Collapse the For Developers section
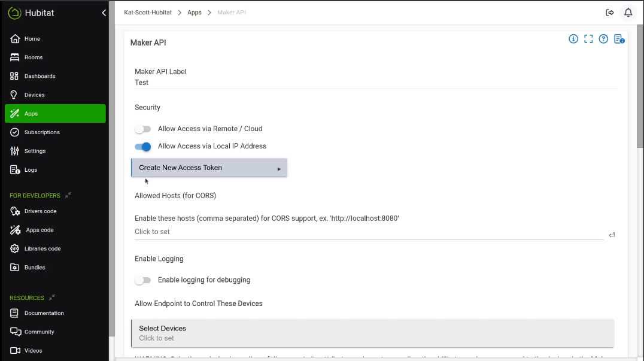 (68, 195)
